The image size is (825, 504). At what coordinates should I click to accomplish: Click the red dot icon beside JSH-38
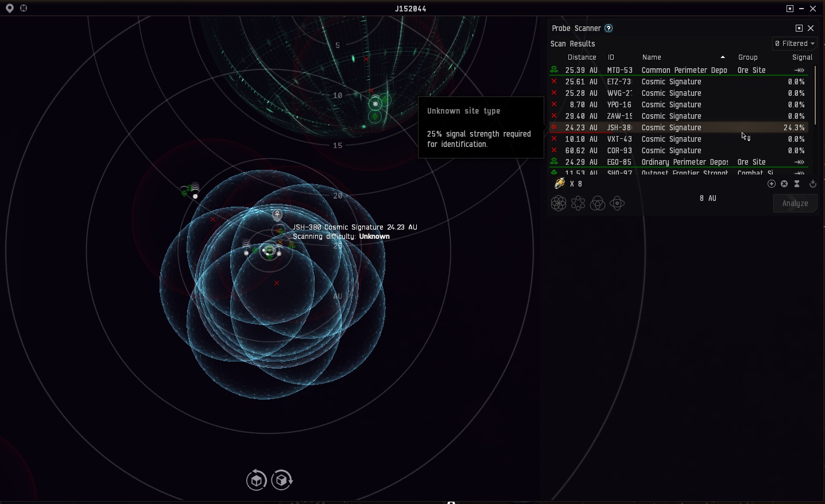tap(554, 127)
